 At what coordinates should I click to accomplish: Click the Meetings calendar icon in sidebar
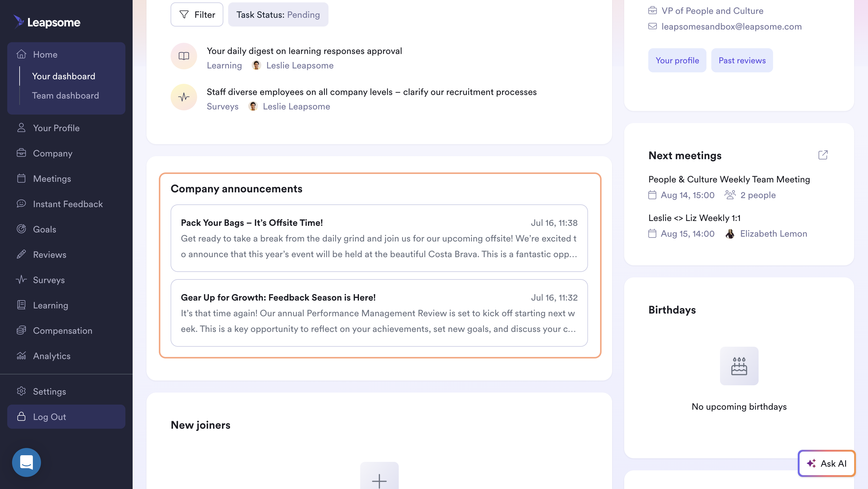point(21,178)
